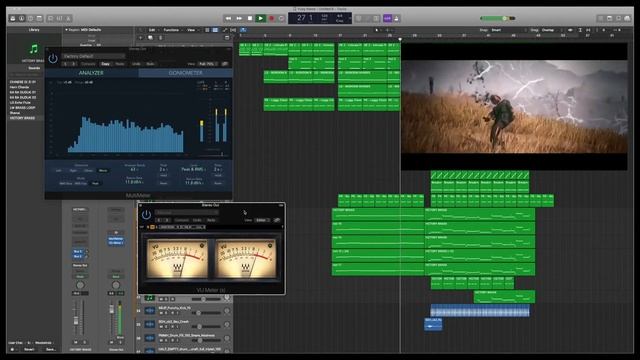Click the left VU meter dial
Viewport: 640px width, 360px height.
coord(177,259)
